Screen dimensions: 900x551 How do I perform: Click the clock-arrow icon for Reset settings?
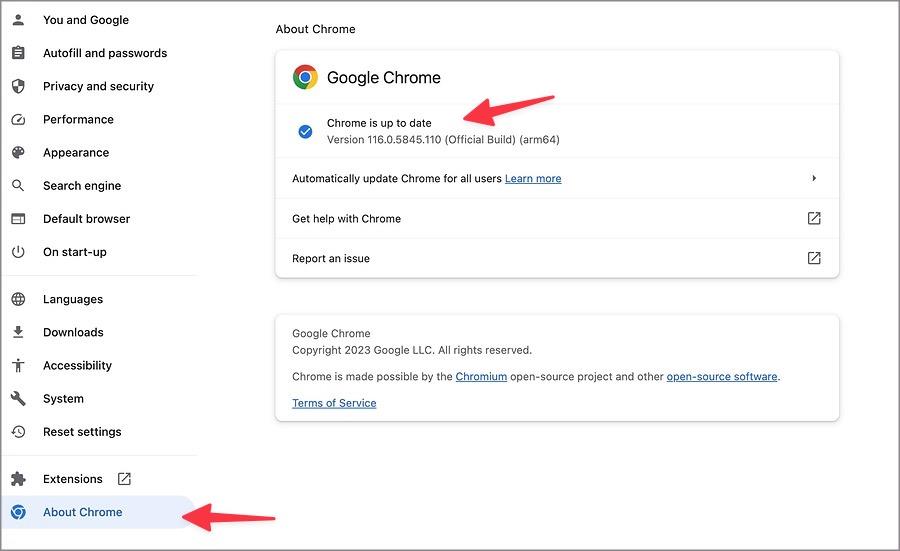tap(18, 432)
